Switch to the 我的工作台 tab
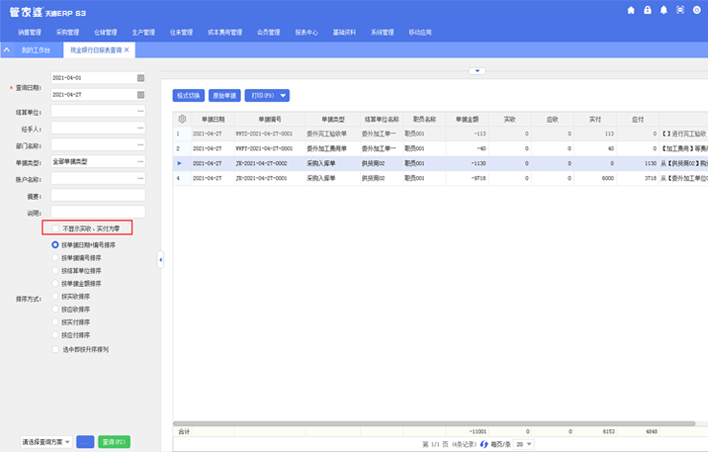The height and width of the screenshot is (452, 708). tap(35, 49)
